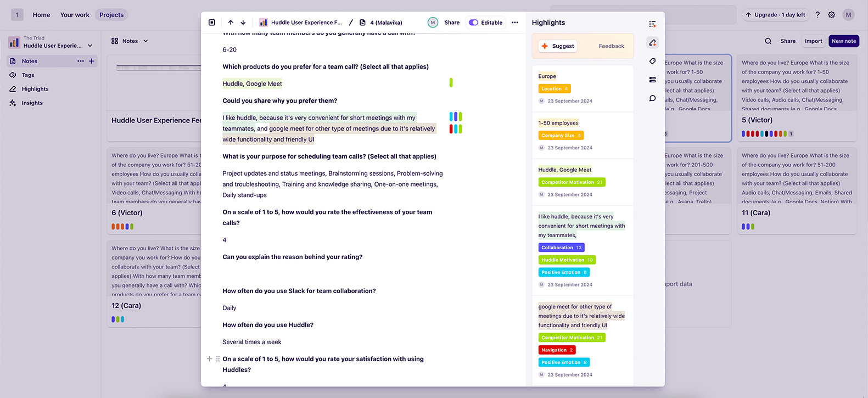The image size is (868, 398).
Task: Open the comments icon in right rail
Action: (652, 98)
